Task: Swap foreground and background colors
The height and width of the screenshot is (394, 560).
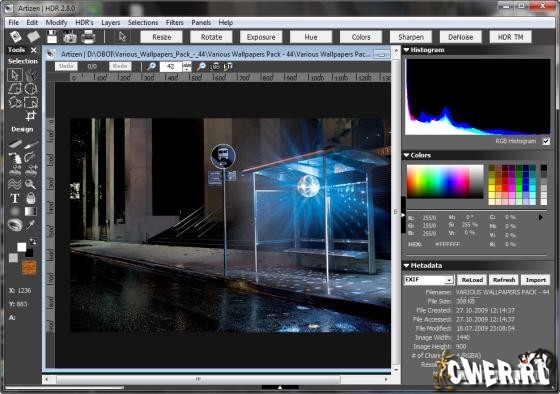Action: pos(32,242)
